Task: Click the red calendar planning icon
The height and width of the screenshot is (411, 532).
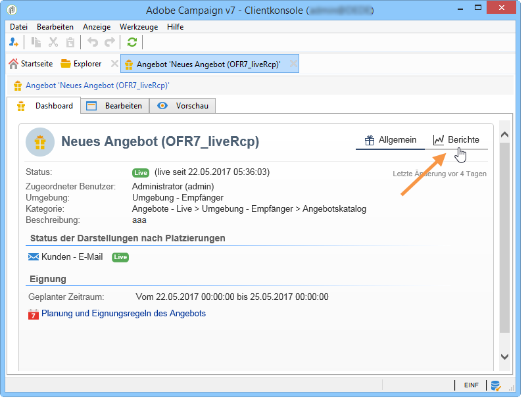Action: pos(34,314)
